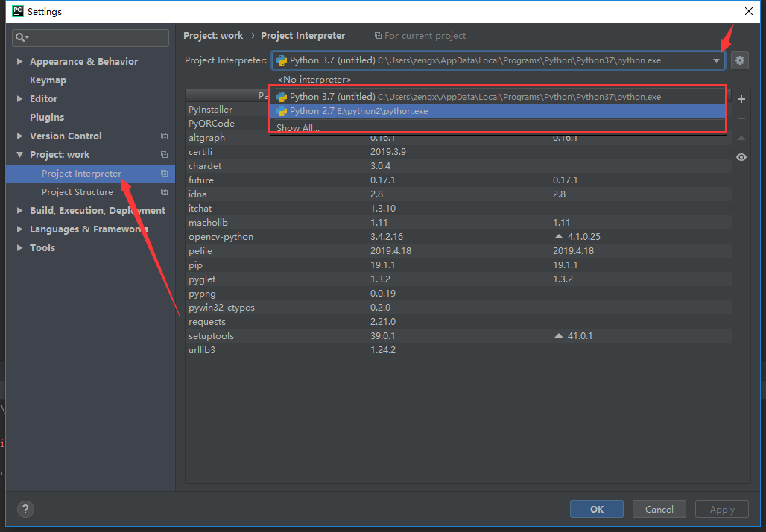The image size is (766, 532).
Task: Select Project Interpreter in sidebar
Action: 90,174
